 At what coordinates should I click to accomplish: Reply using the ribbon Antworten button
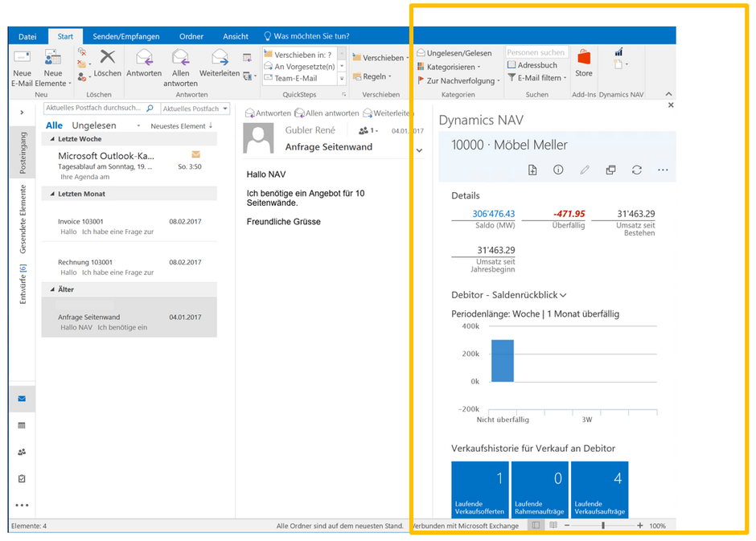click(144, 64)
